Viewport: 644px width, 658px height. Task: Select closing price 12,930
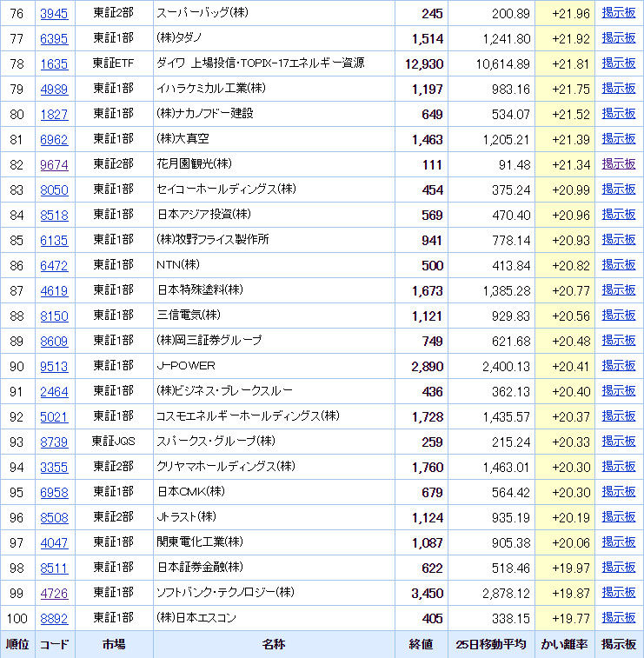(424, 64)
